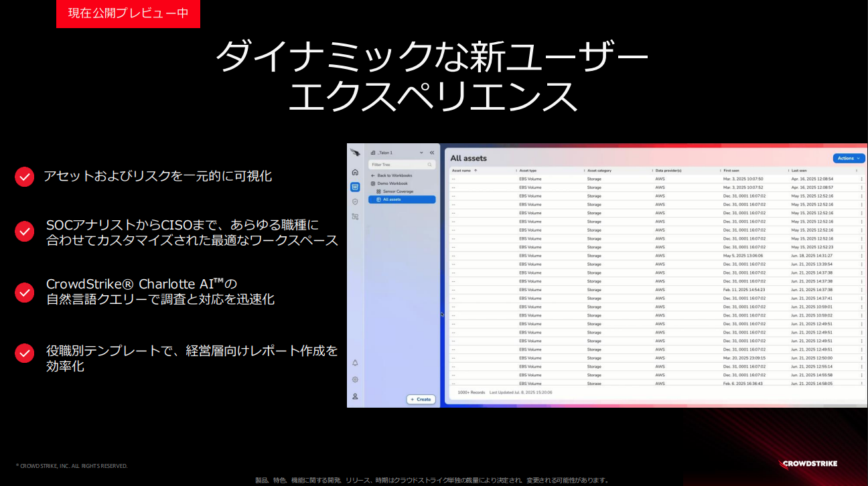Open Sensor Coverage tree item

click(x=398, y=191)
